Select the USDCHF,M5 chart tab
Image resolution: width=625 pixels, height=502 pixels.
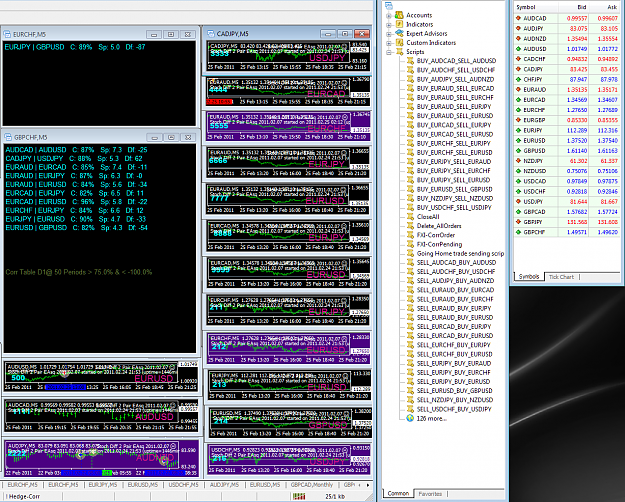183,485
